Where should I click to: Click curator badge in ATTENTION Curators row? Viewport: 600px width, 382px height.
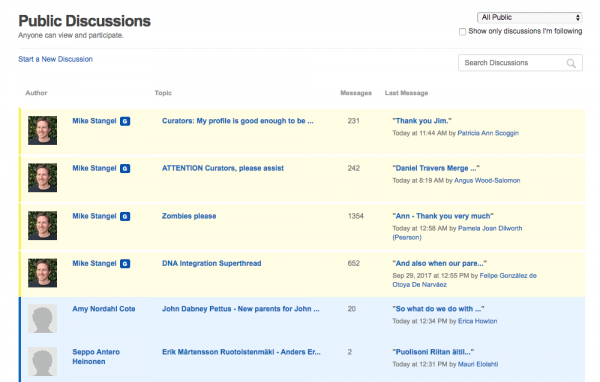pyautogui.click(x=125, y=168)
